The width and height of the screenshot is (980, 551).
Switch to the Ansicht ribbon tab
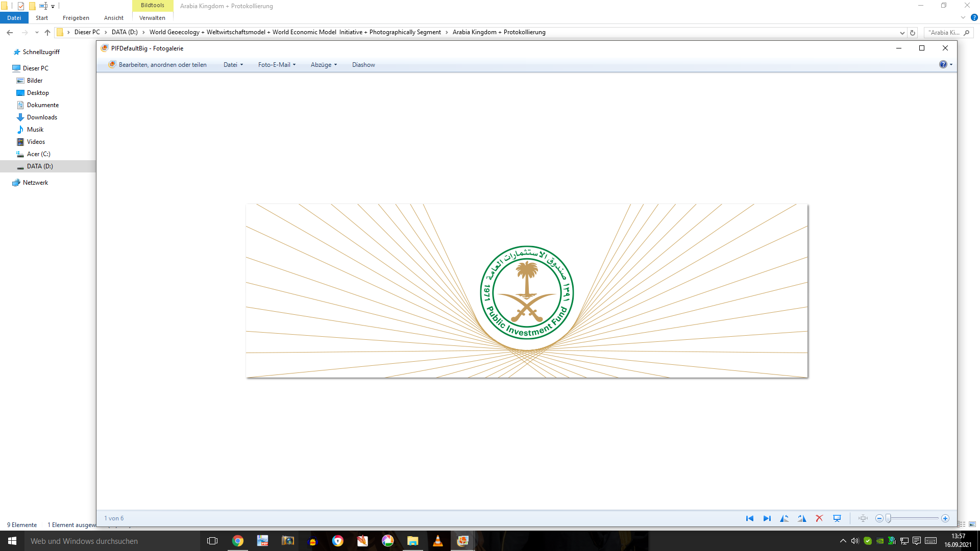pyautogui.click(x=114, y=18)
